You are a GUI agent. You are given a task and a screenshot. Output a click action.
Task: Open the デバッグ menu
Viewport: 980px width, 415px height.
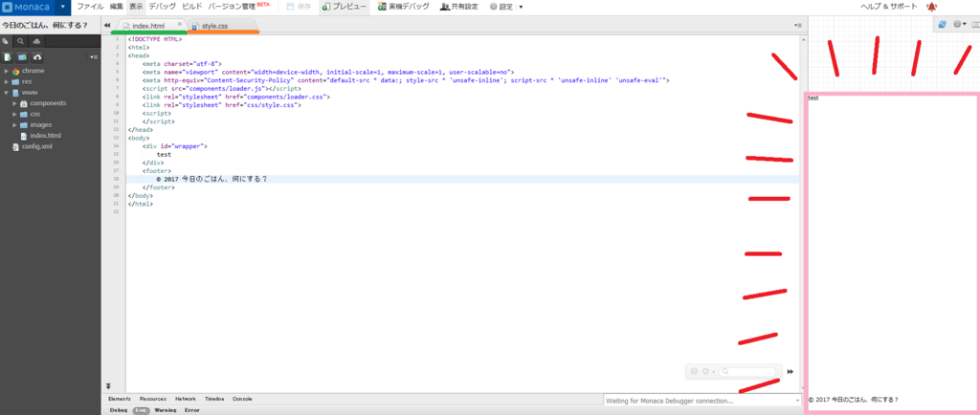(163, 7)
